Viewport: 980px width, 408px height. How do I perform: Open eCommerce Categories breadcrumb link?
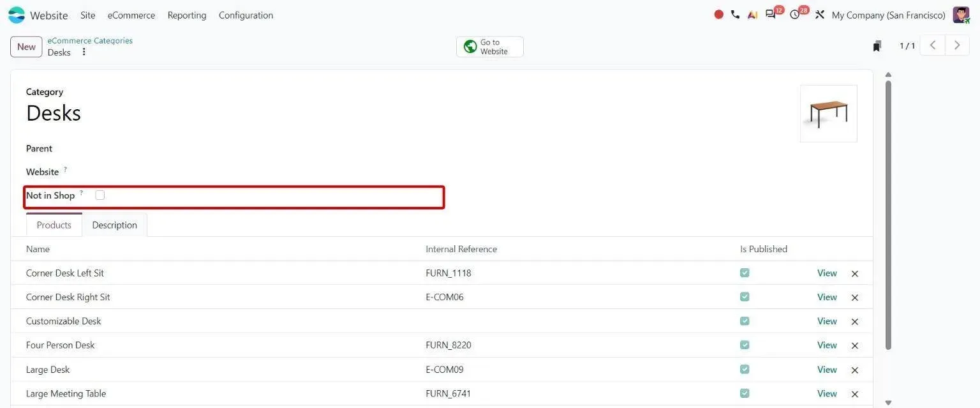pyautogui.click(x=90, y=40)
